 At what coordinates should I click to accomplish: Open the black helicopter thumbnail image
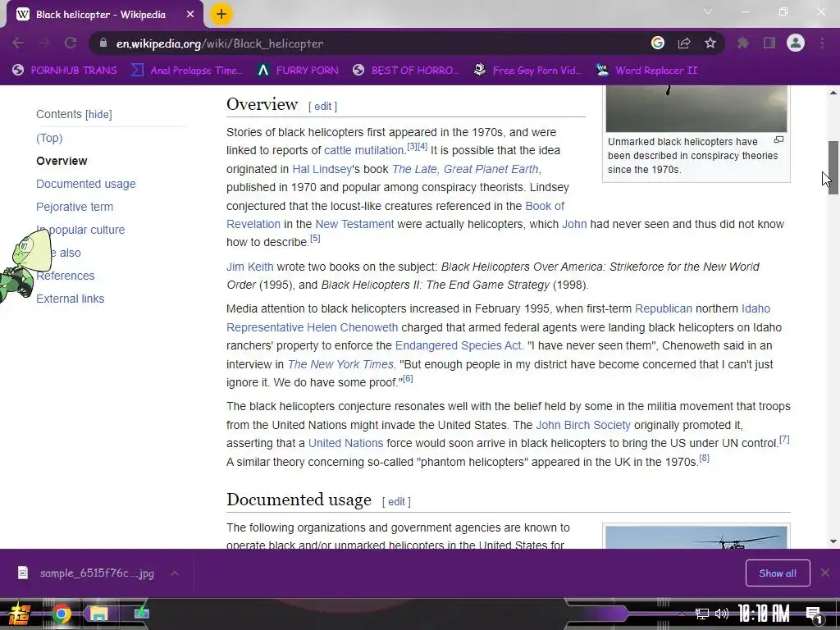(696, 110)
